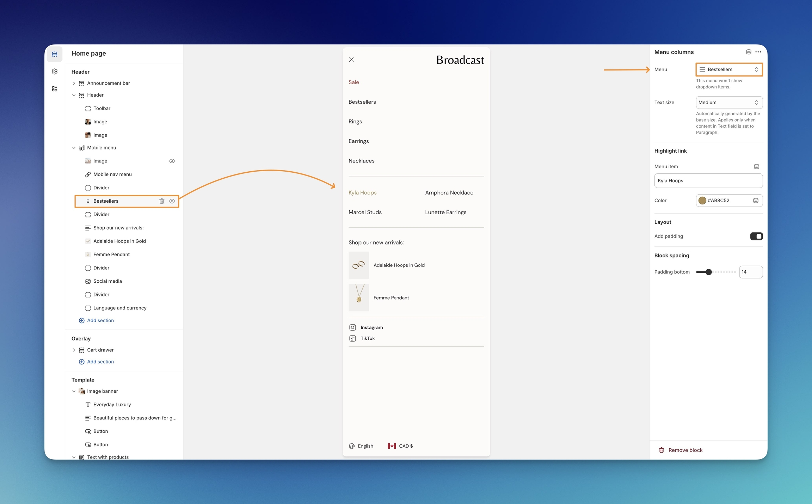This screenshot has width=812, height=504.
Task: Select Social media block in the sidebar
Action: click(107, 281)
